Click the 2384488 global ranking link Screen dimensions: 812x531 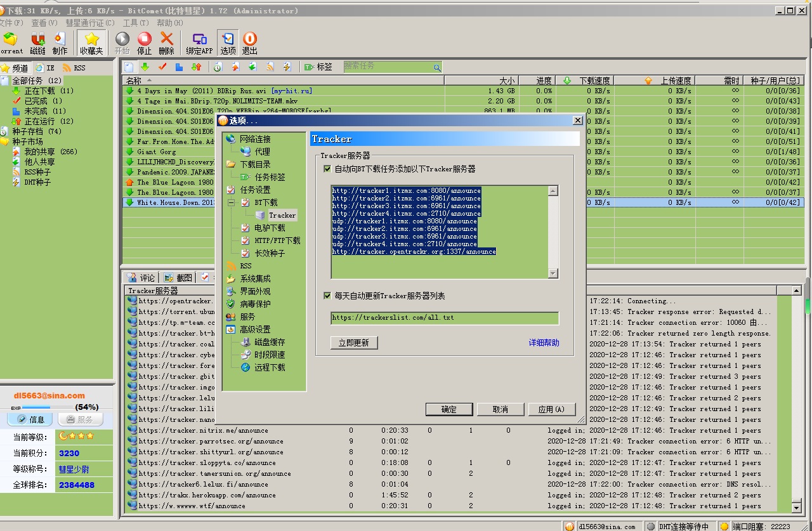[77, 485]
